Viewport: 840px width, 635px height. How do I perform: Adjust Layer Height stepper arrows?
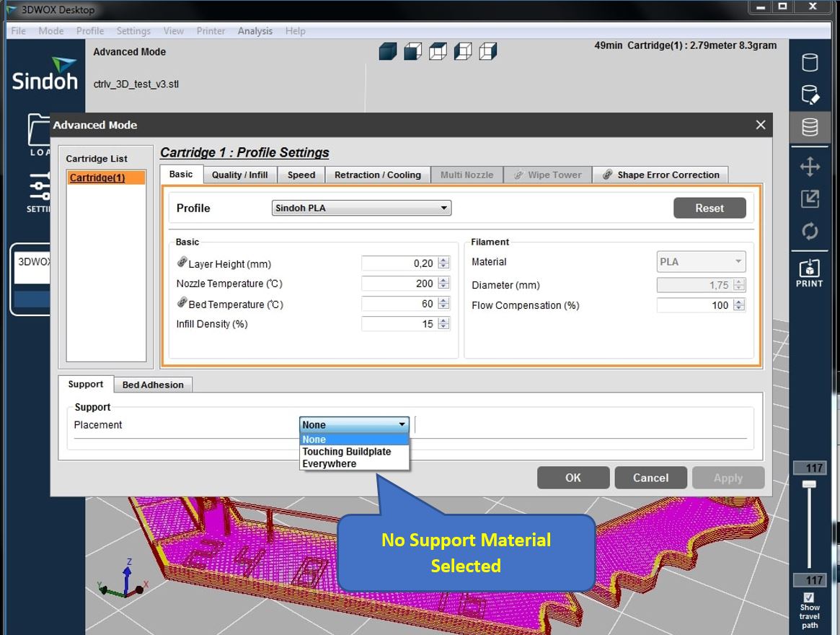click(443, 263)
